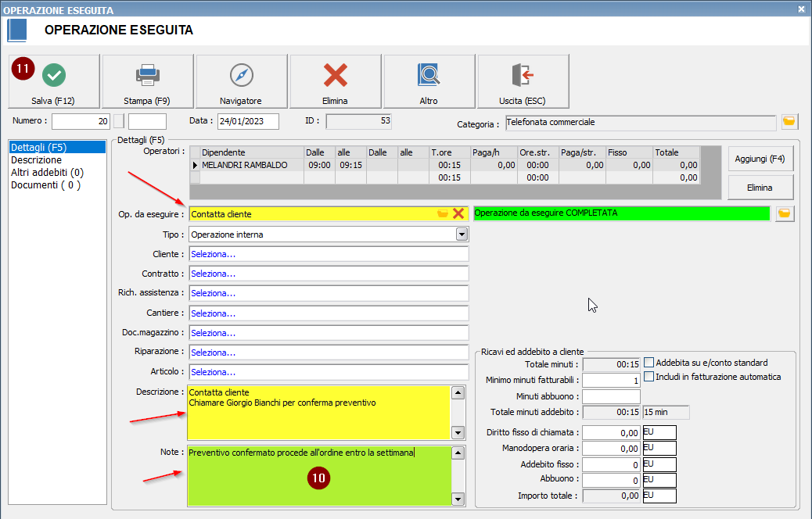Delete record with Elimina red X icon
812x519 pixels.
(336, 75)
